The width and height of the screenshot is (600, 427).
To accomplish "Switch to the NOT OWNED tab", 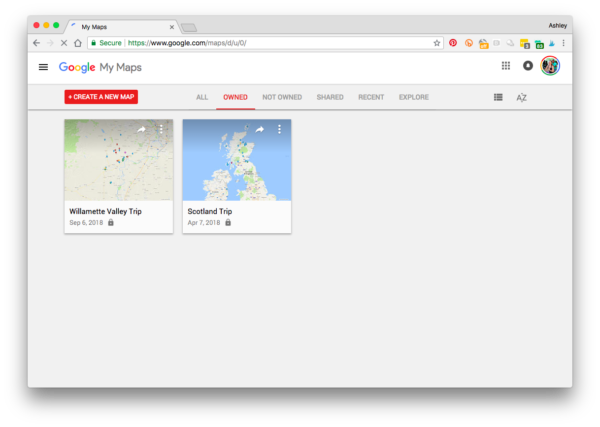I will [282, 97].
